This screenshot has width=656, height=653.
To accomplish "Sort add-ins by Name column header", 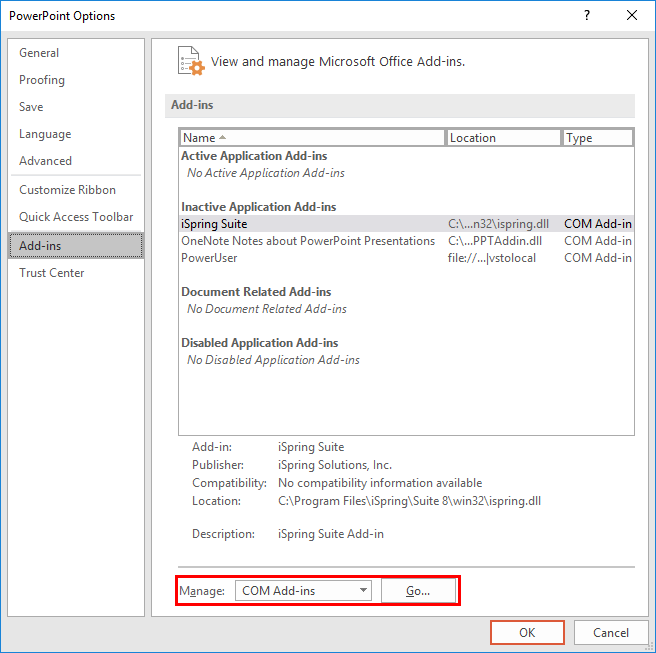I will tap(312, 138).
